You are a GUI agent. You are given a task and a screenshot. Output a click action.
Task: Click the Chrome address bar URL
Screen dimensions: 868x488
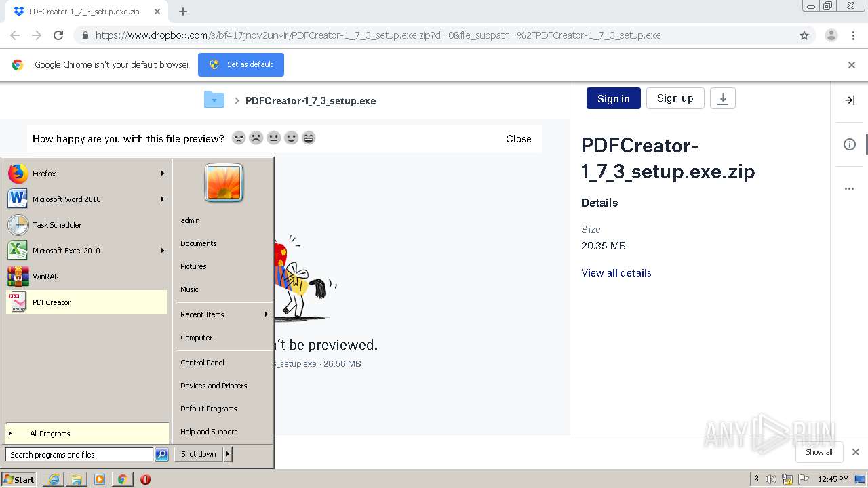click(378, 35)
